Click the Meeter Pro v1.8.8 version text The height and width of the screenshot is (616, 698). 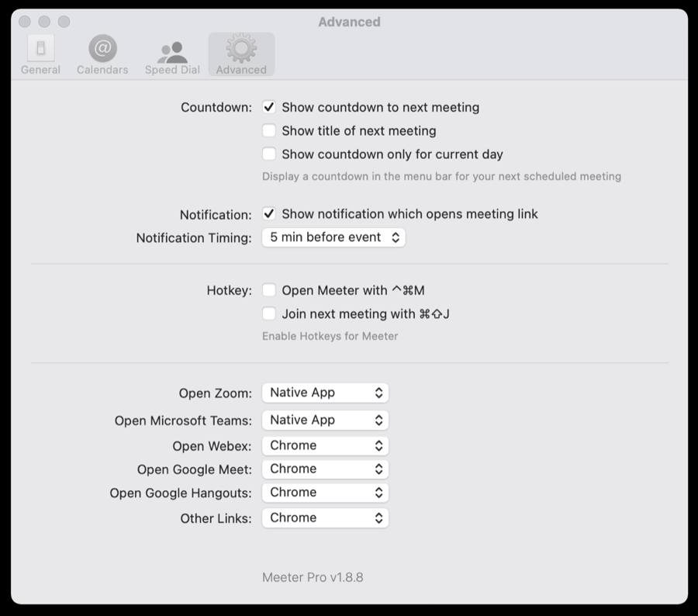[x=313, y=577]
